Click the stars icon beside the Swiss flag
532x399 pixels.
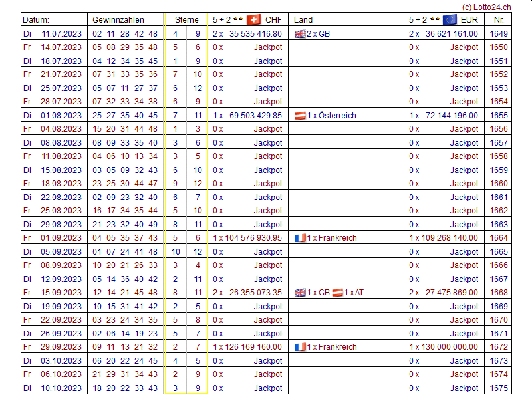238,20
